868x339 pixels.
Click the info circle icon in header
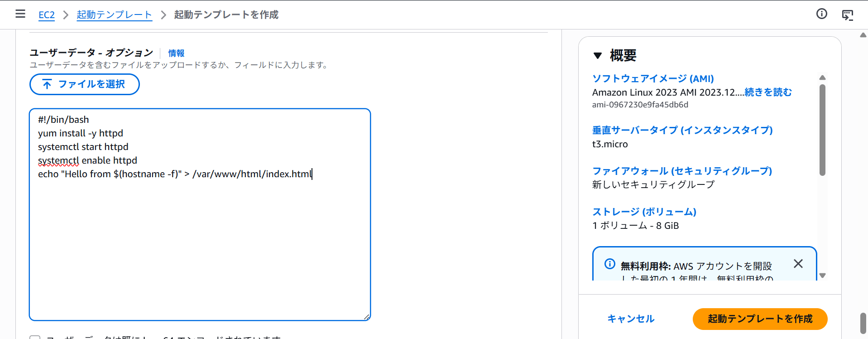tap(821, 14)
